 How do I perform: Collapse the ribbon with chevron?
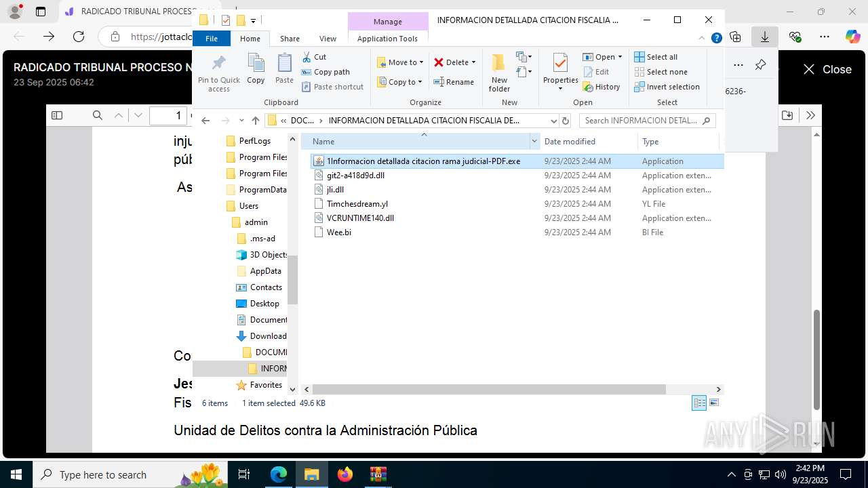(702, 38)
